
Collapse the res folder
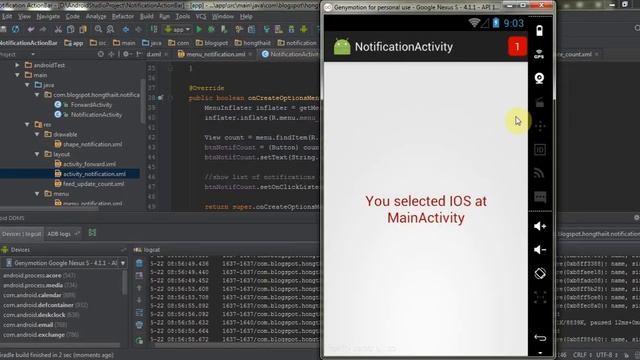tap(27, 124)
